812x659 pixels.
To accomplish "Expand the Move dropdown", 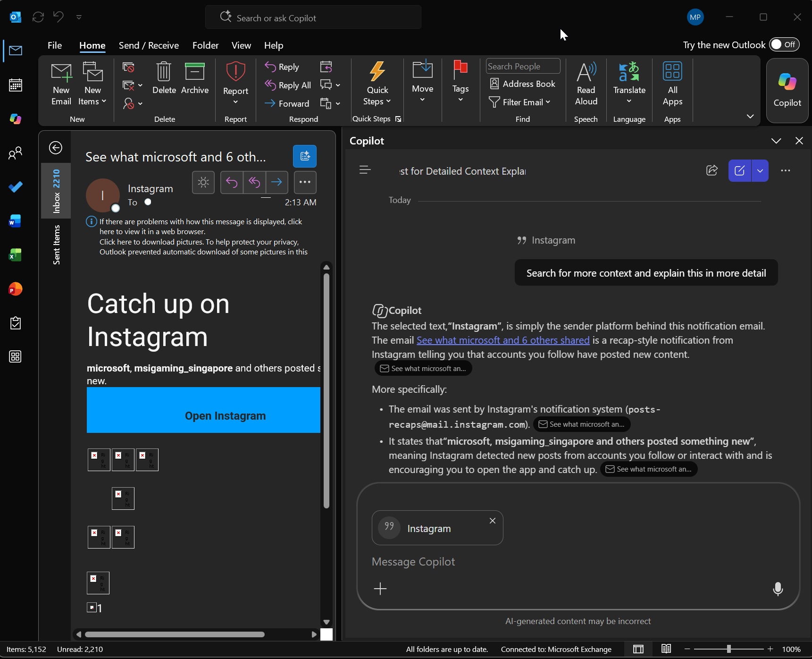I will 422,100.
